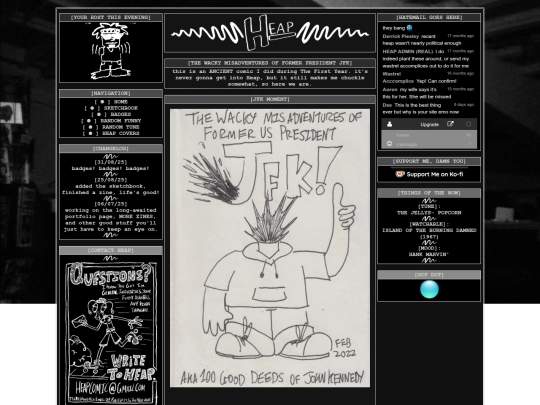The image size is (540, 405).
Task: Go to the HOME page
Action: tap(121, 102)
